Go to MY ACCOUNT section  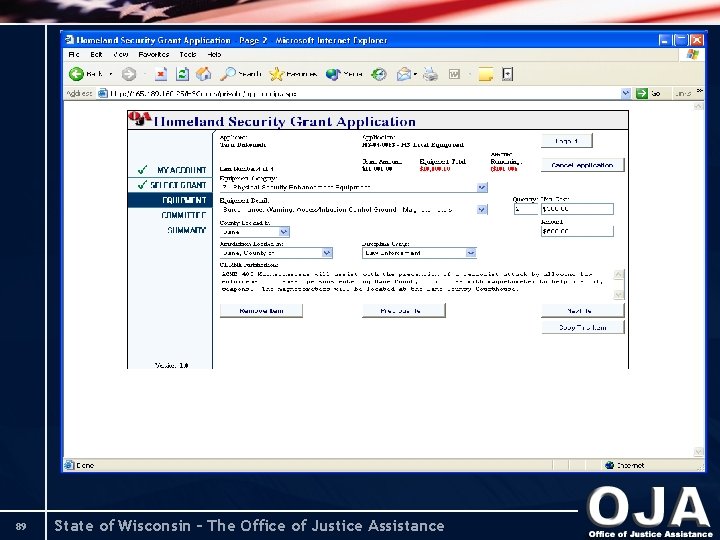coord(181,170)
